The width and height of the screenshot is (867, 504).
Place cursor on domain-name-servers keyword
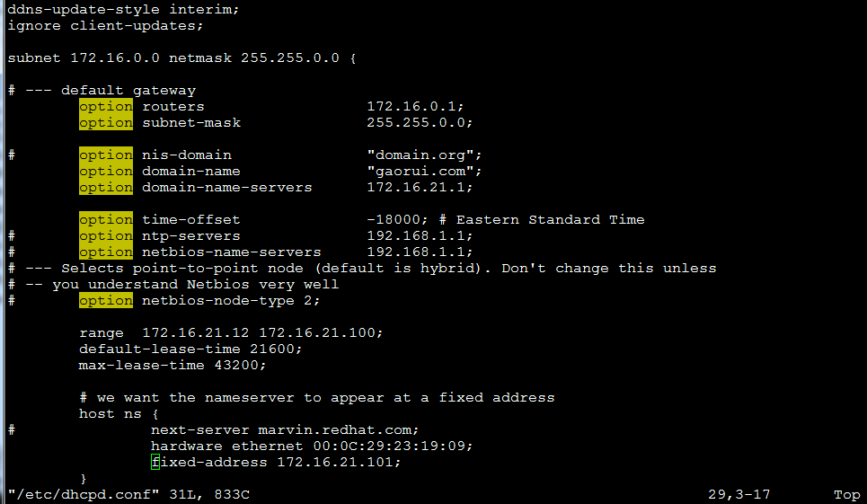coord(226,188)
